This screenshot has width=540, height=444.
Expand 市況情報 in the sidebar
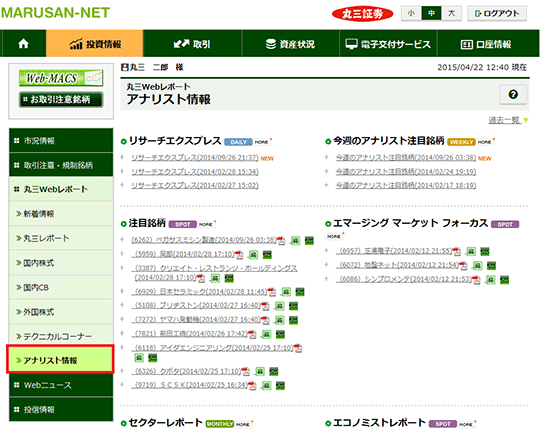[61, 141]
